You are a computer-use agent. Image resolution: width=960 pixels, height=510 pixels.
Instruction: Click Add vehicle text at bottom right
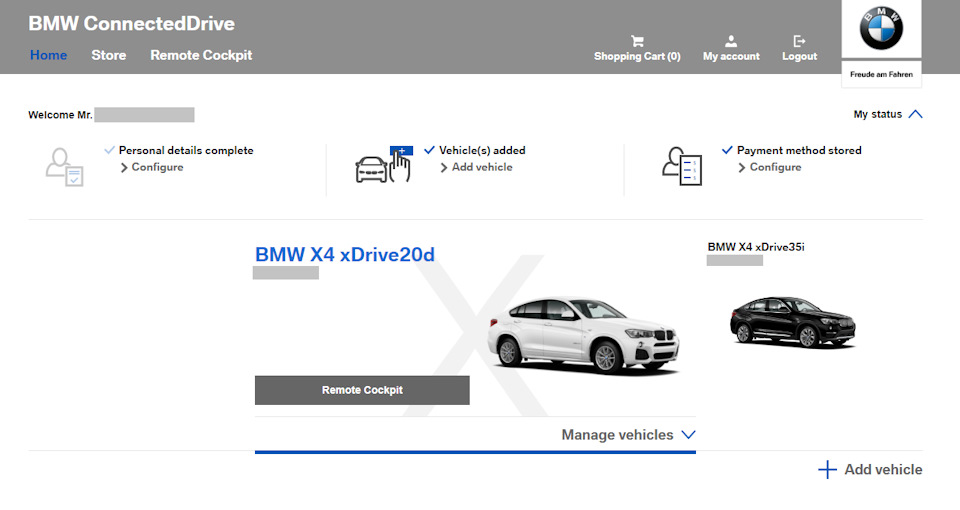(883, 470)
